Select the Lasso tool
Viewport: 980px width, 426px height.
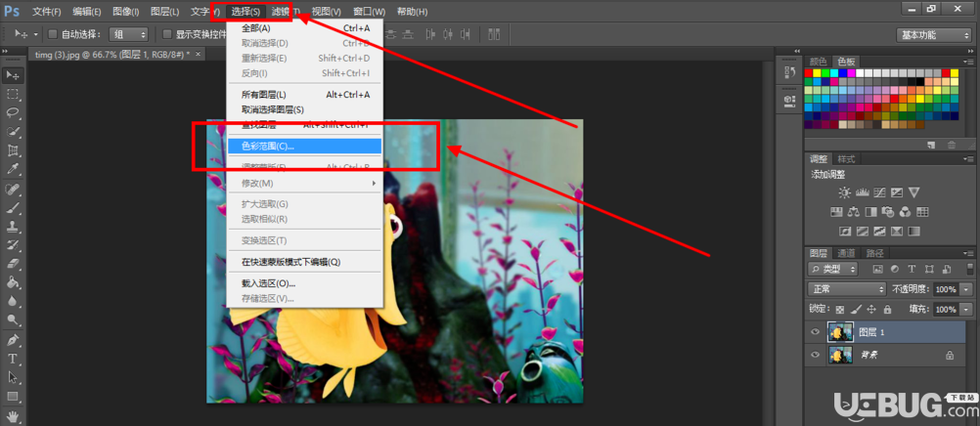[x=13, y=113]
